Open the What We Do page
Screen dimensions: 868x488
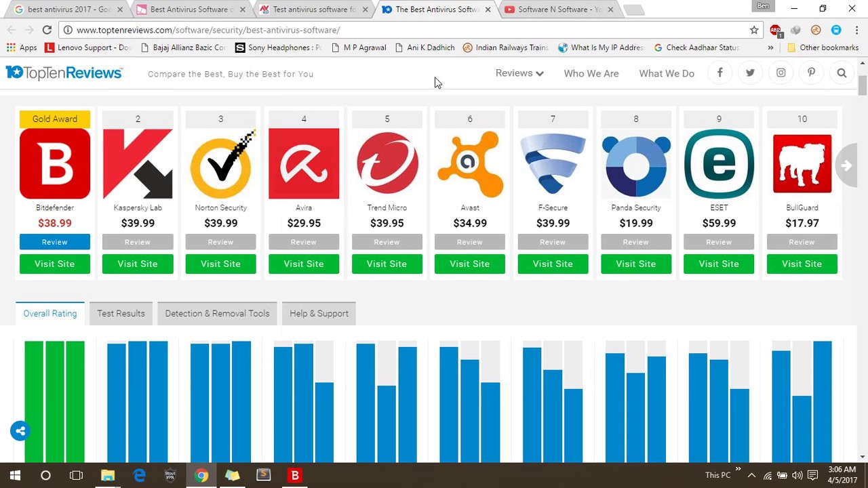pos(667,73)
